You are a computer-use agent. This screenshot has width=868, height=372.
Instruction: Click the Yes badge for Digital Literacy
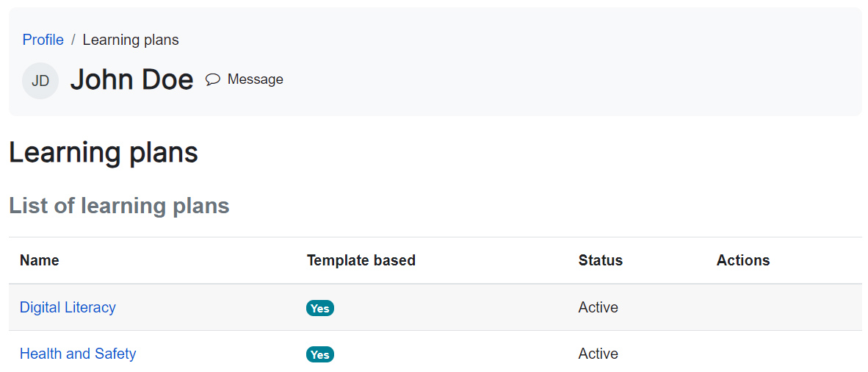pos(320,308)
